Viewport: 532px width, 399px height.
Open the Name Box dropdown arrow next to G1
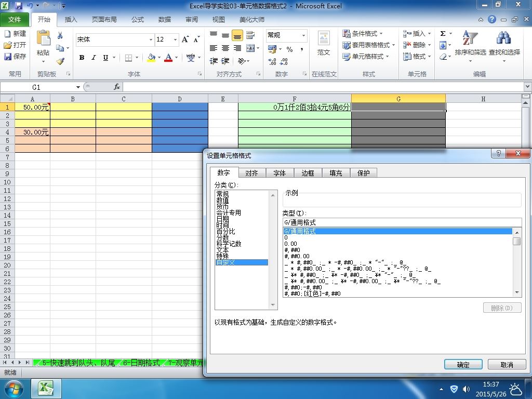[x=78, y=87]
